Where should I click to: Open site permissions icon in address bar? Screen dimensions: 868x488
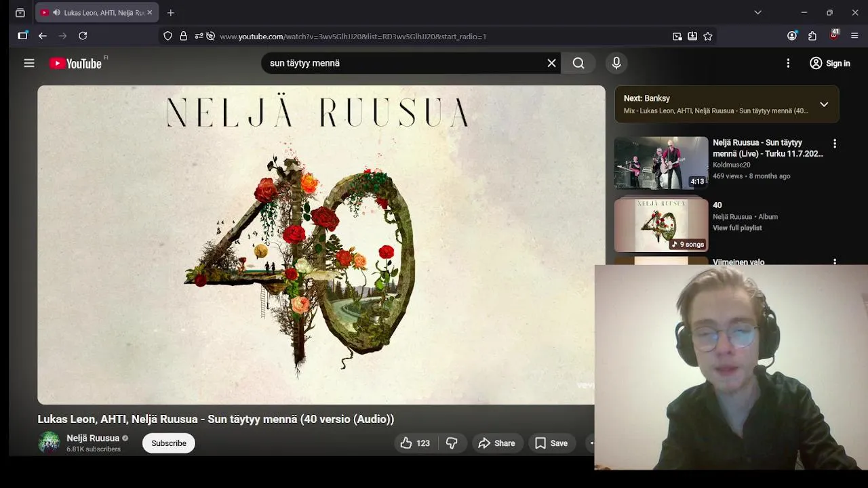tap(199, 36)
